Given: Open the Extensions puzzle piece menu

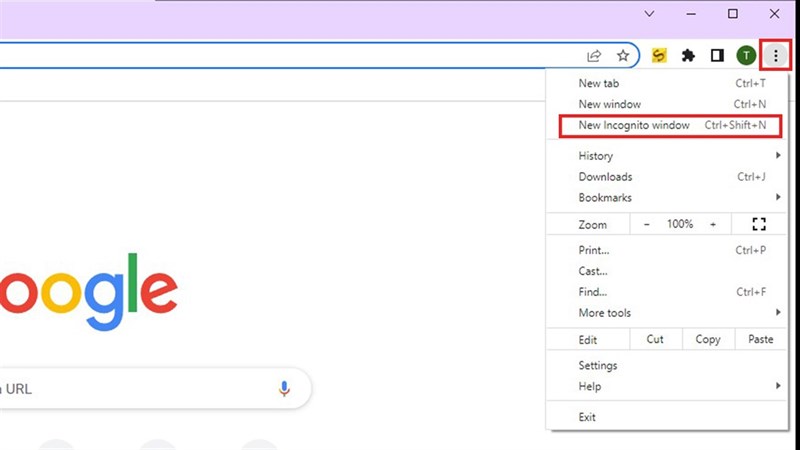Looking at the screenshot, I should (x=688, y=55).
